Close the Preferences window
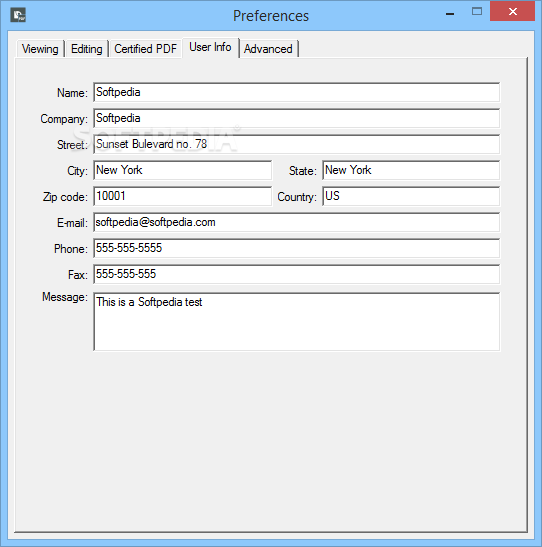Screen dimensions: 542x547 [512, 12]
